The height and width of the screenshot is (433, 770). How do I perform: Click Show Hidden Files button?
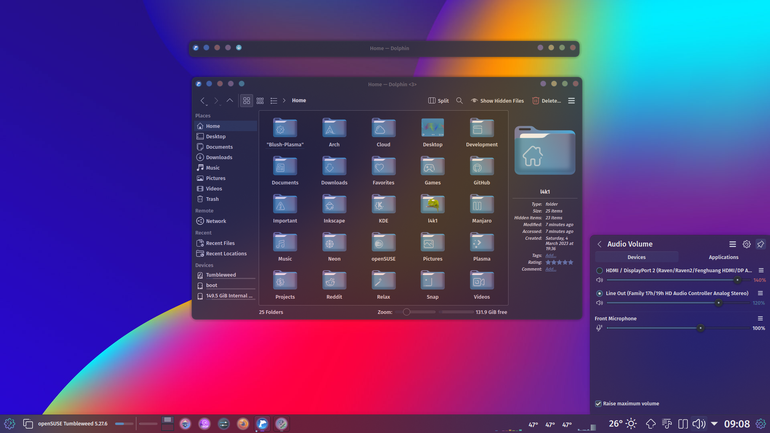click(497, 101)
